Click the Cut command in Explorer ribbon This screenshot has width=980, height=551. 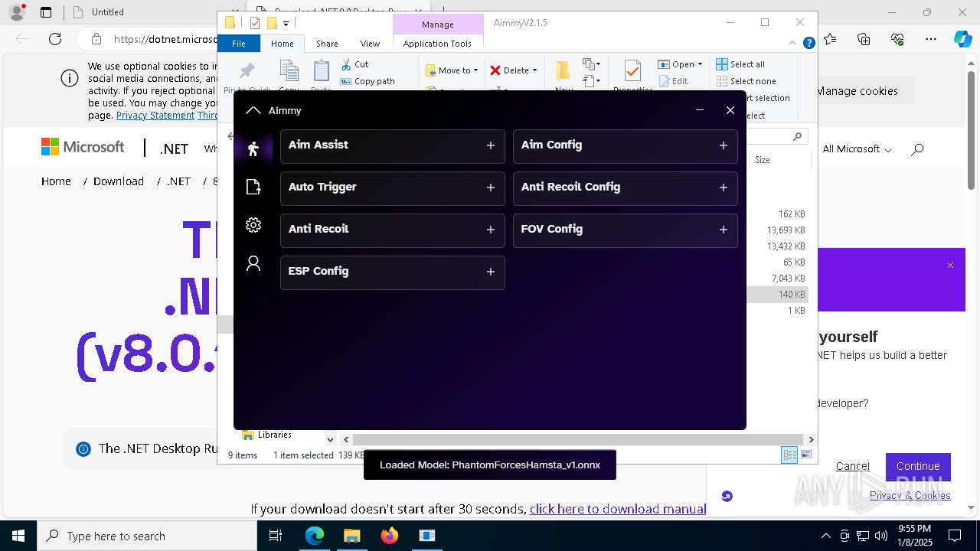click(354, 64)
